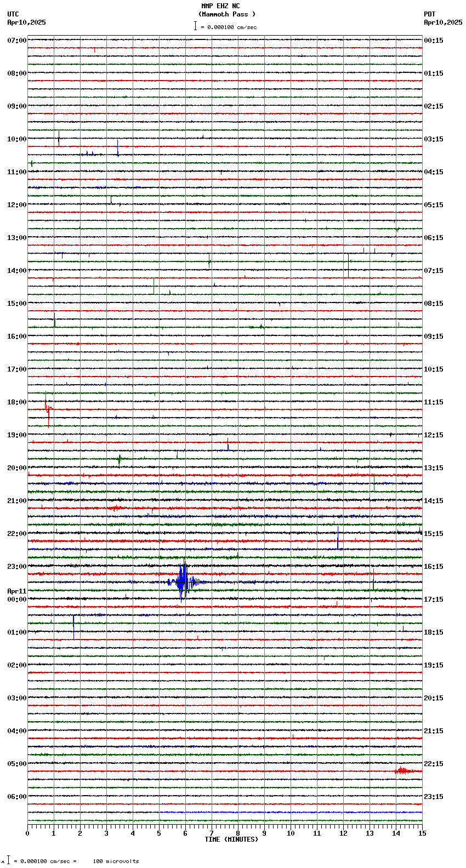Click the MMP EHZ NC station title

coord(220,6)
